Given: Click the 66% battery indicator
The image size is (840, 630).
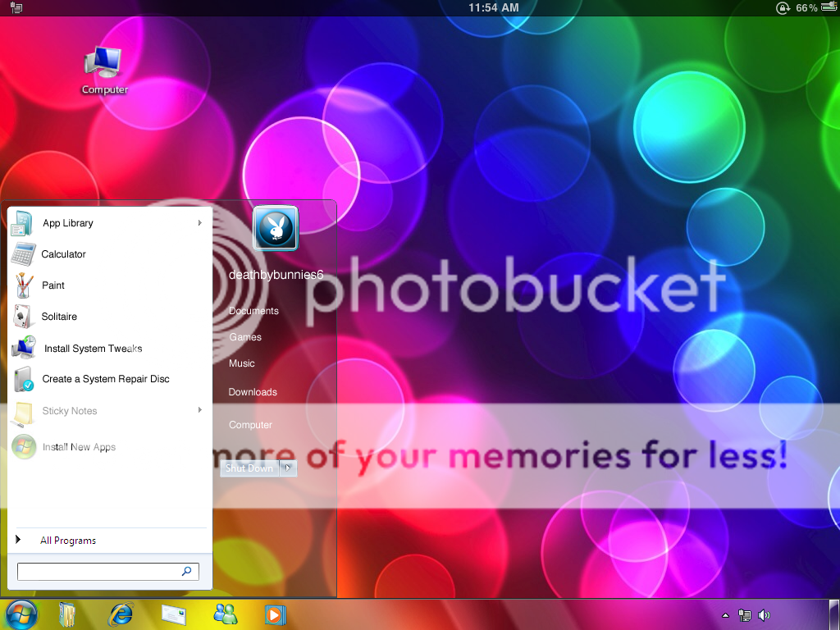Looking at the screenshot, I should 816,7.
